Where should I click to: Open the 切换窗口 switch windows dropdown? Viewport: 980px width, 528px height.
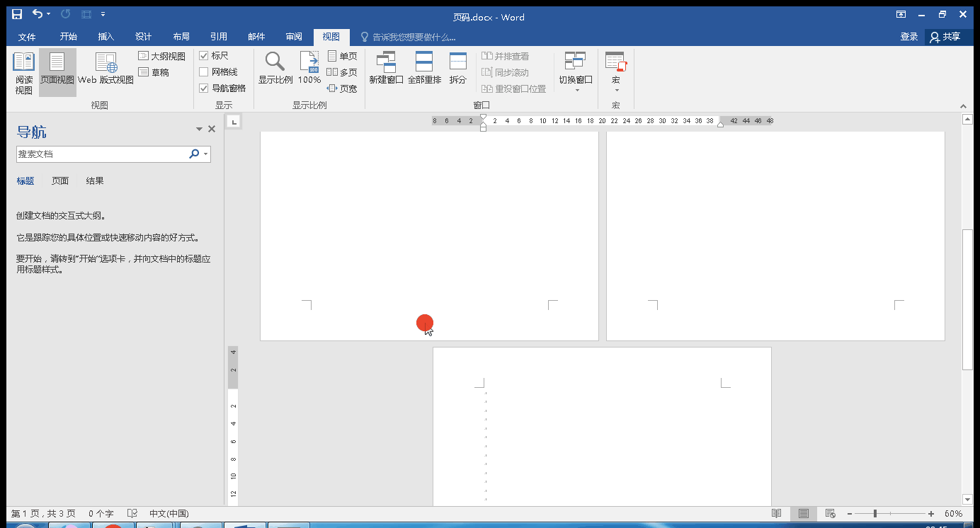(576, 72)
